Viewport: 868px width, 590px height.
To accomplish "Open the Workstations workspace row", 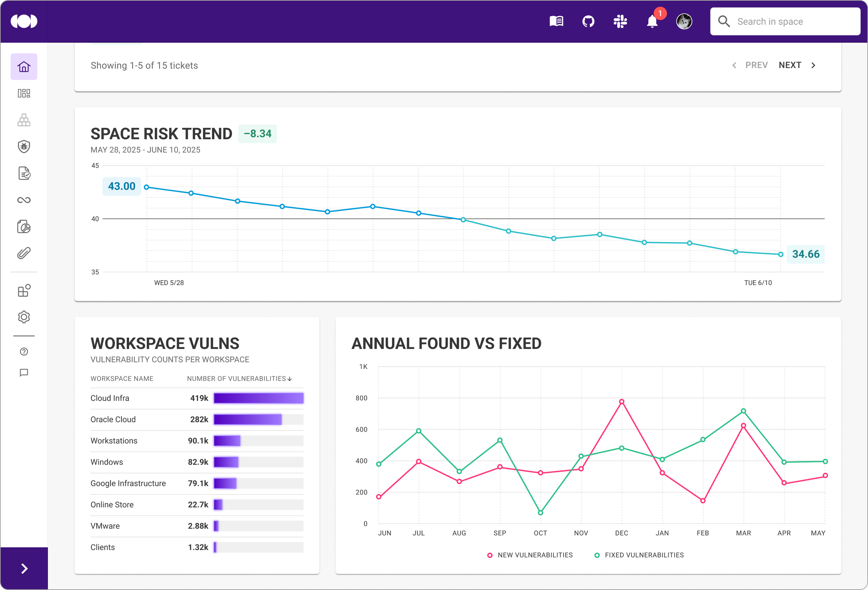I will pyautogui.click(x=197, y=441).
